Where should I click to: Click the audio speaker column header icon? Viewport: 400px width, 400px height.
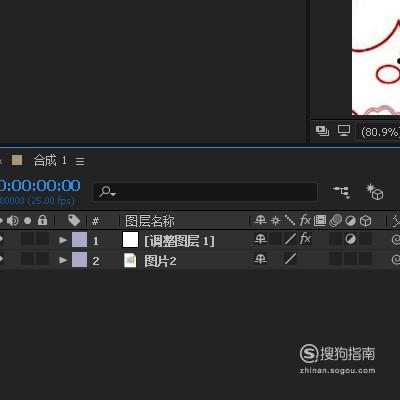[13, 221]
